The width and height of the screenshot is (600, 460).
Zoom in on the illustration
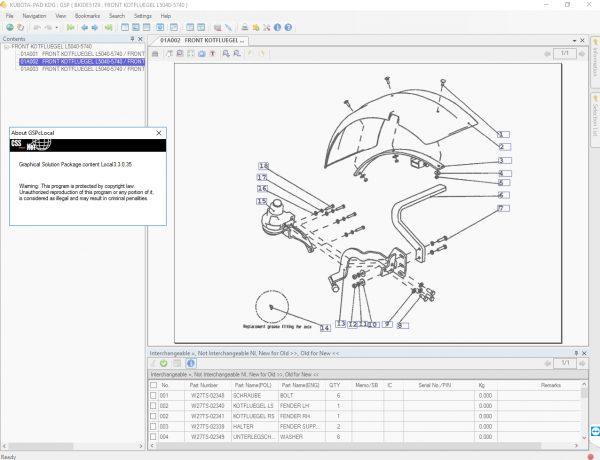coord(226,54)
